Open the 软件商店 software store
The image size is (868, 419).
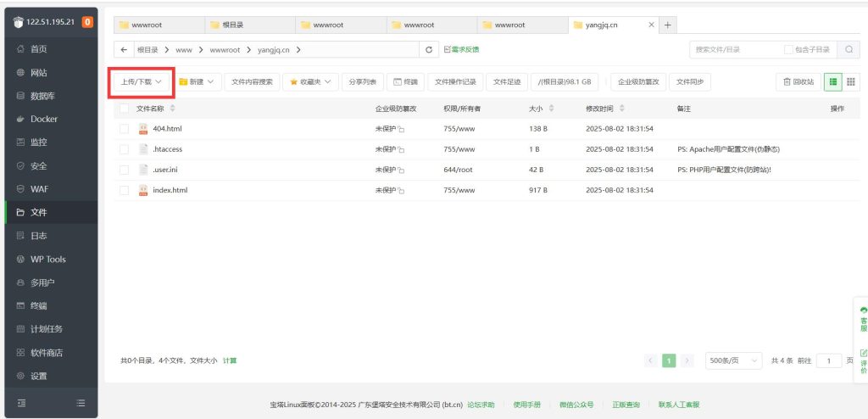pyautogui.click(x=51, y=353)
